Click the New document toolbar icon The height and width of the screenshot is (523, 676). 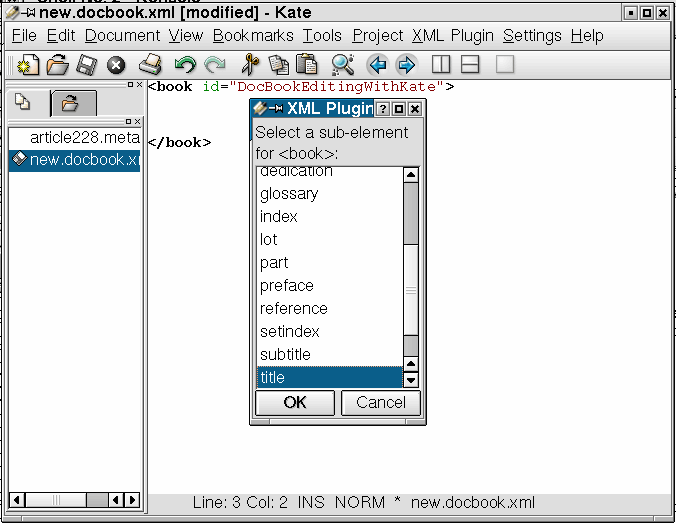(x=27, y=65)
